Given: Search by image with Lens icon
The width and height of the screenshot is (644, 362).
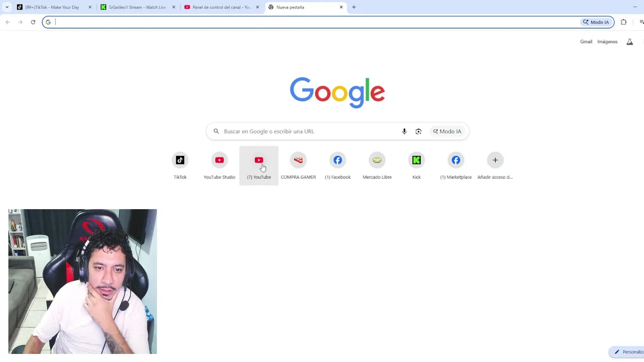Looking at the screenshot, I should pos(418,131).
